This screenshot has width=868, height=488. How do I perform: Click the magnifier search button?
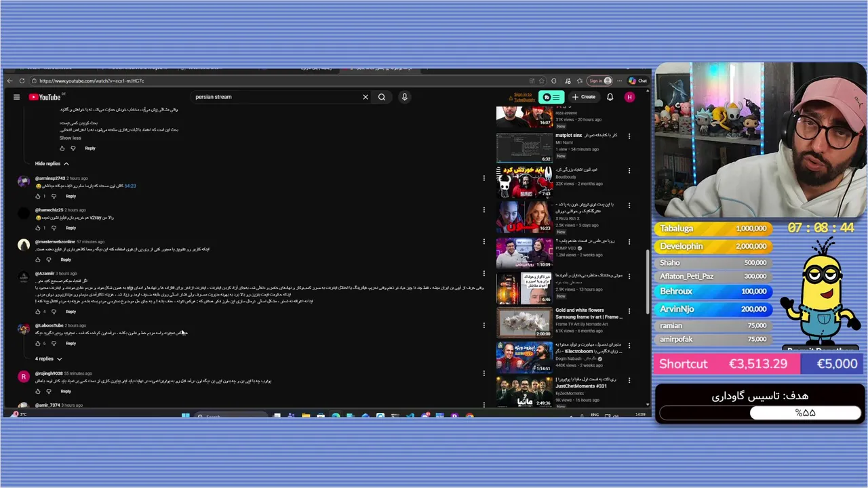pyautogui.click(x=382, y=97)
